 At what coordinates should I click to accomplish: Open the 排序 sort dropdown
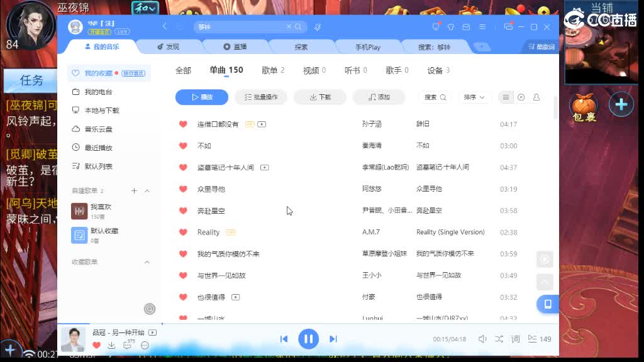[474, 97]
